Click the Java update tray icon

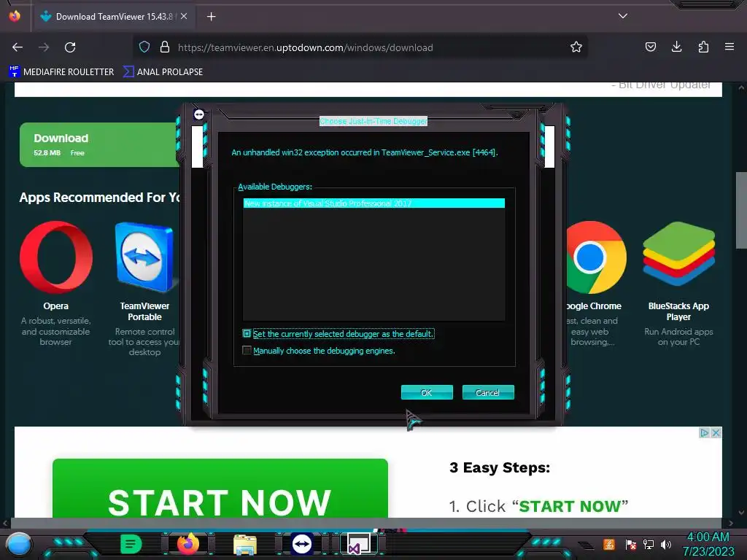click(609, 544)
